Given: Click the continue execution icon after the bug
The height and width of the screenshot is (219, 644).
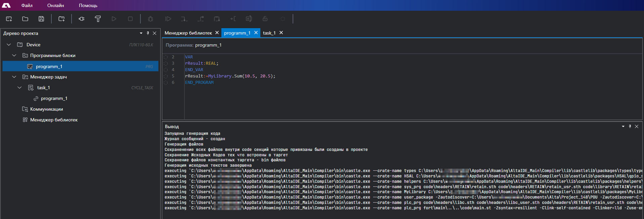Looking at the screenshot, I should 168,19.
